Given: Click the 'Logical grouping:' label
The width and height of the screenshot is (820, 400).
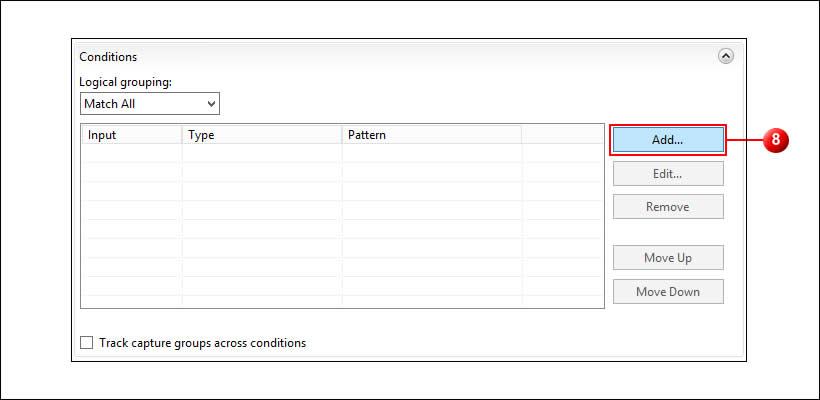Looking at the screenshot, I should point(126,82).
